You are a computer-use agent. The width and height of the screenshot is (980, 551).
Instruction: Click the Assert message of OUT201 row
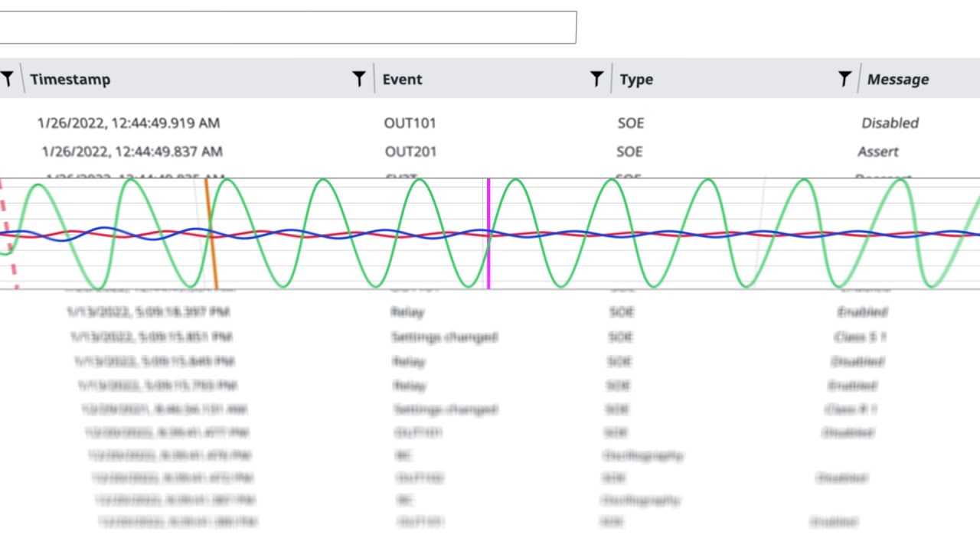point(878,152)
